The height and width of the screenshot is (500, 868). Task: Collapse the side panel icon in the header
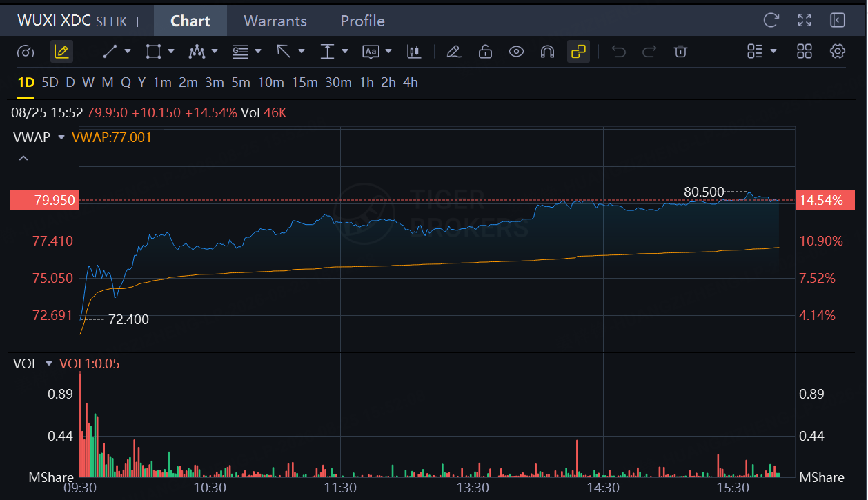pyautogui.click(x=838, y=20)
